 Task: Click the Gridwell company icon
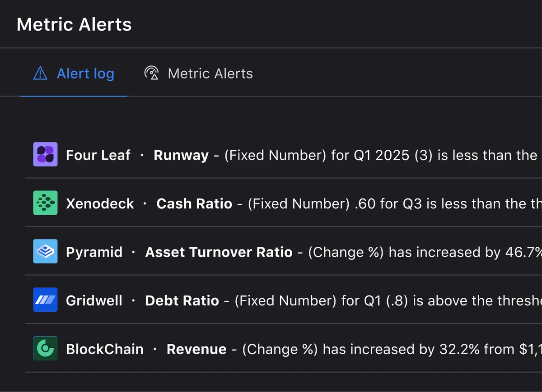[45, 300]
